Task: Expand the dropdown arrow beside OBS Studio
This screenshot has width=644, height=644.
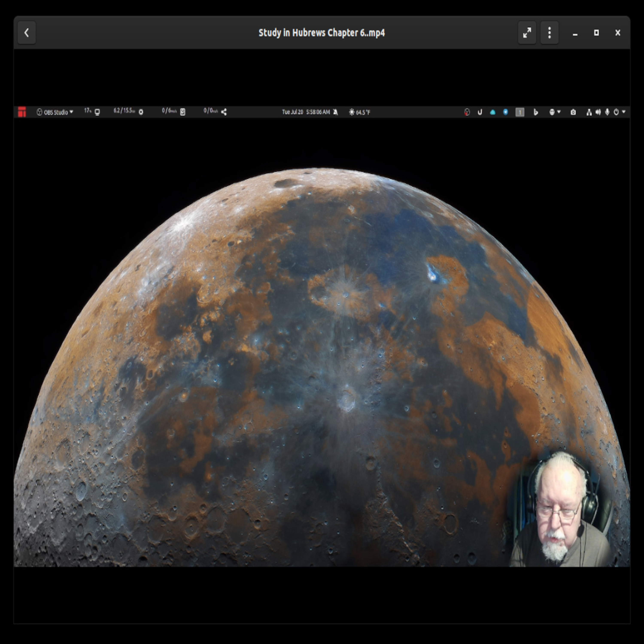Action: click(x=71, y=112)
